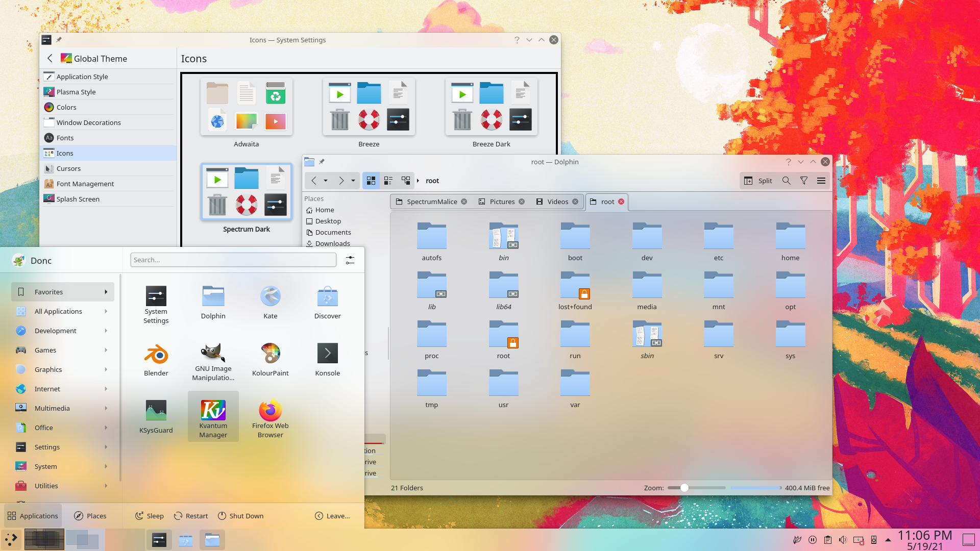Open Documents in Dolphin Places
Screen dimensions: 980x551
(x=333, y=232)
